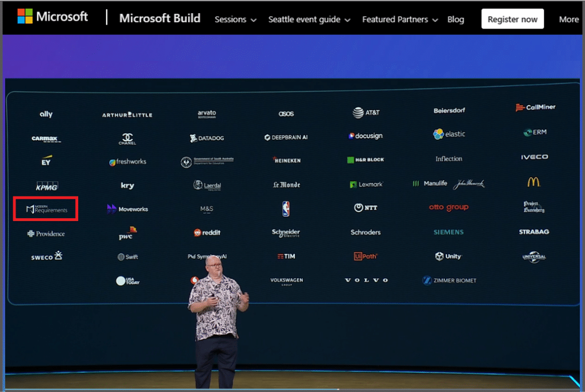Click the VOLVO logo
Screen dimensions: 585x392
pos(366,280)
